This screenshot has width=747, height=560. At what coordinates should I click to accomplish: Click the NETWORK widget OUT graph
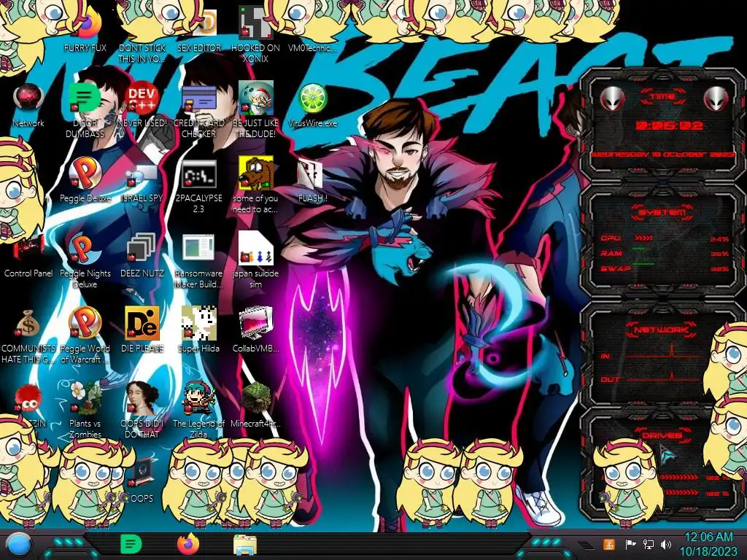click(663, 376)
